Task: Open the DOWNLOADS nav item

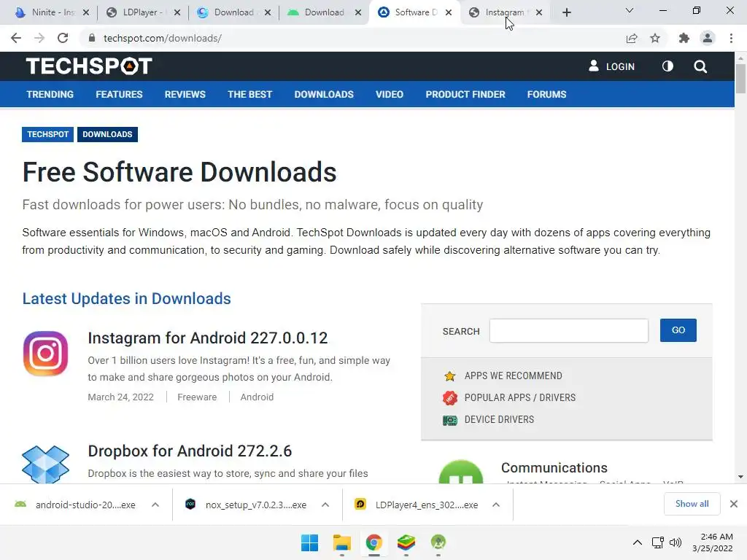Action: pyautogui.click(x=324, y=94)
